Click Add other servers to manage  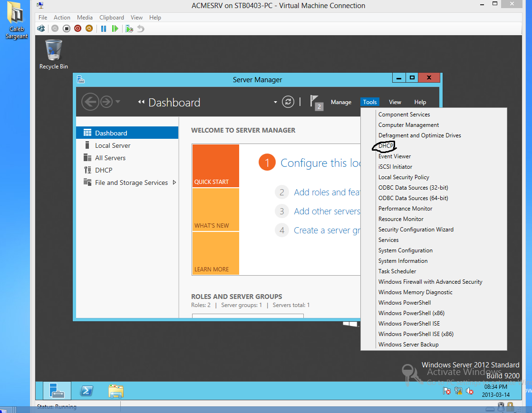coord(327,211)
